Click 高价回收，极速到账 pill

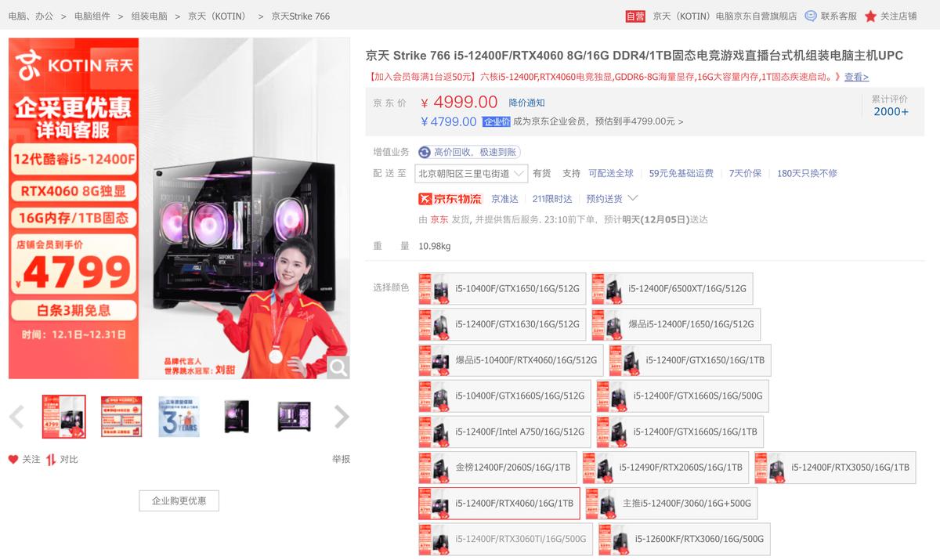coord(469,152)
